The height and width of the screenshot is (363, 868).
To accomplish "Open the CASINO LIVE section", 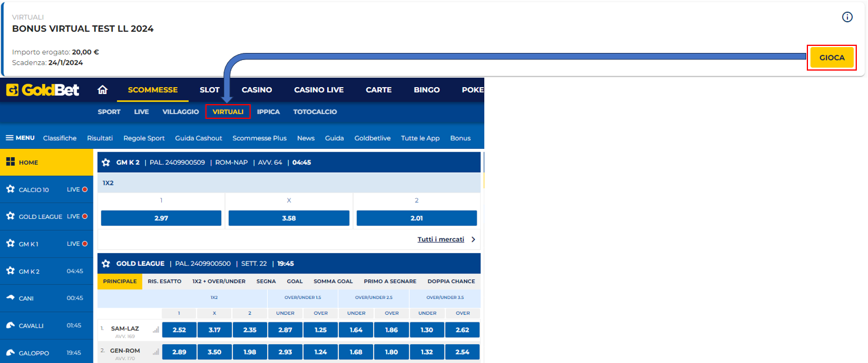I will point(319,90).
